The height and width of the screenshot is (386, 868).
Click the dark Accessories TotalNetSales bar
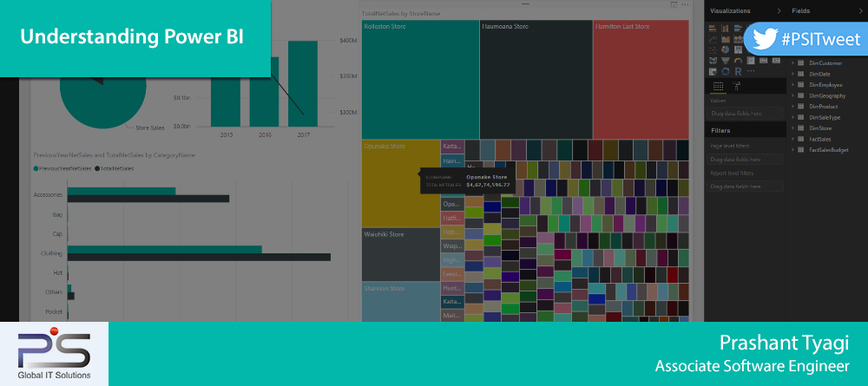(x=148, y=199)
